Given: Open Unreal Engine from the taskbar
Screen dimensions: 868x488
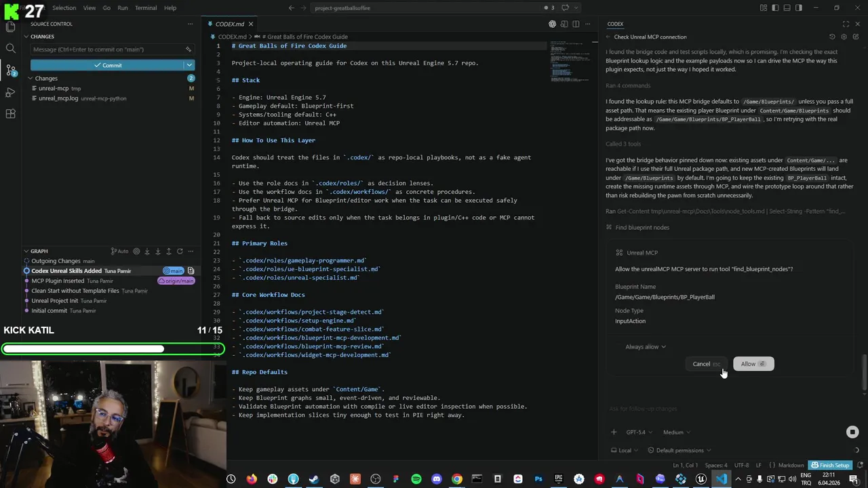Looking at the screenshot, I should 701,479.
